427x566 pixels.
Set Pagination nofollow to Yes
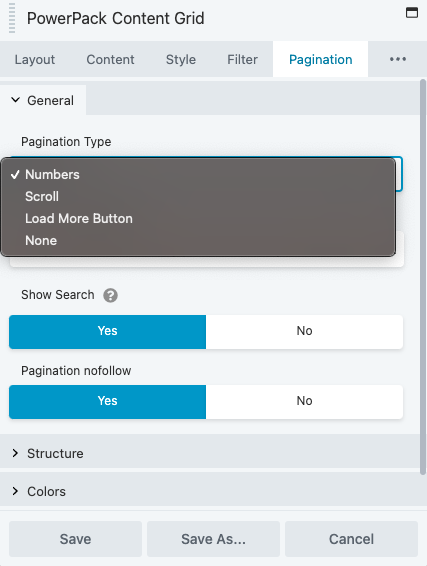point(108,402)
